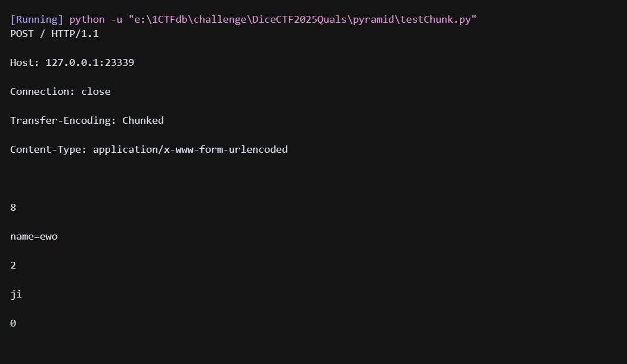Click the Host header name

pos(23,62)
